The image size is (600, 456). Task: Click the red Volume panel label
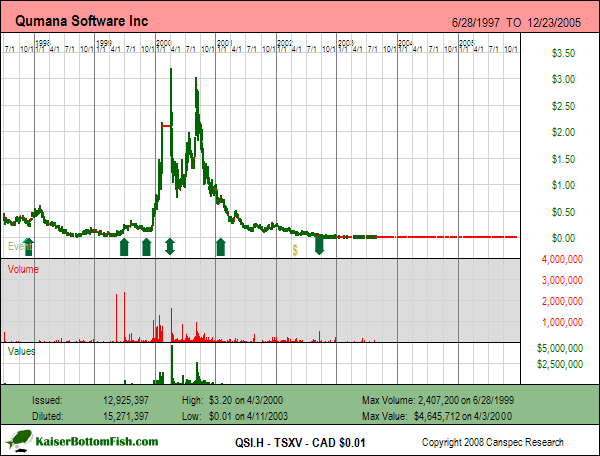pos(23,269)
